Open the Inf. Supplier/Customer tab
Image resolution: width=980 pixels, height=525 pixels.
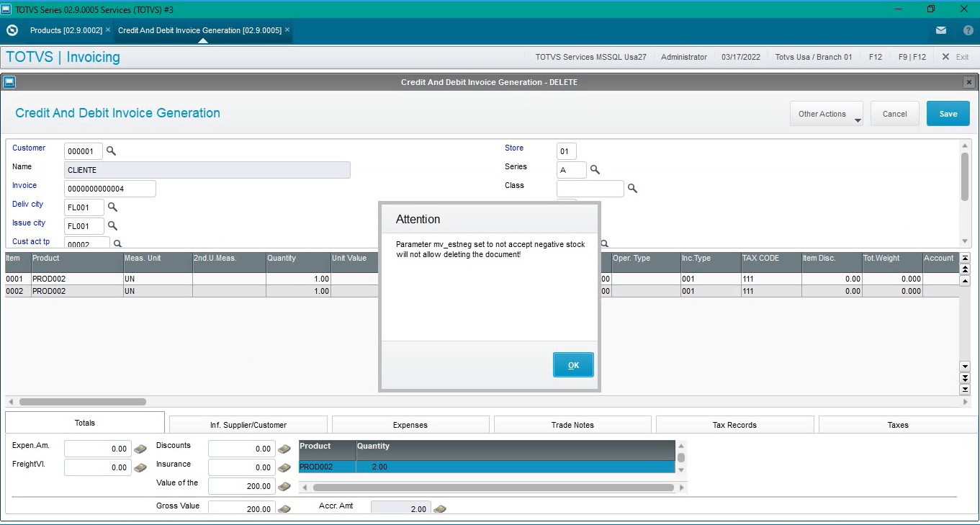[x=248, y=425]
